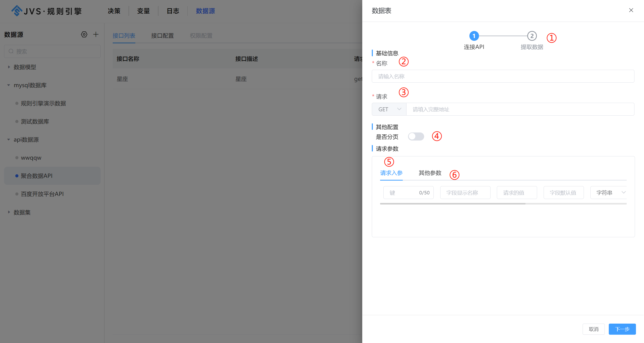Click step circle 2 for 提取数据
Viewport: 644px width, 343px height.
click(x=532, y=36)
